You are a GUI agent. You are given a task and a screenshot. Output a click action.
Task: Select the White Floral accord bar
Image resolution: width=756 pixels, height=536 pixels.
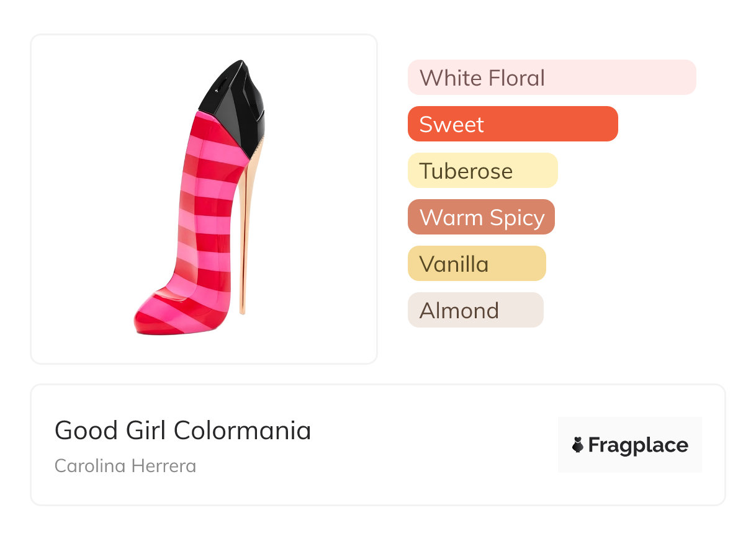click(x=551, y=78)
